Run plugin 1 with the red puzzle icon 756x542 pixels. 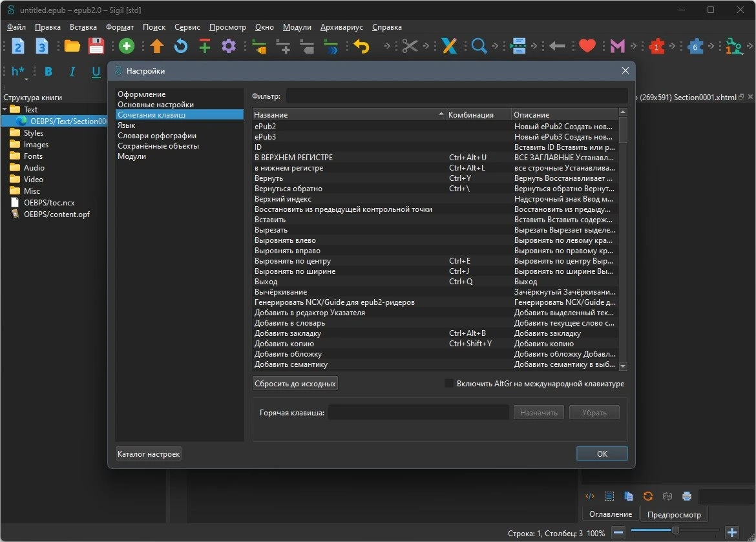pyautogui.click(x=656, y=47)
